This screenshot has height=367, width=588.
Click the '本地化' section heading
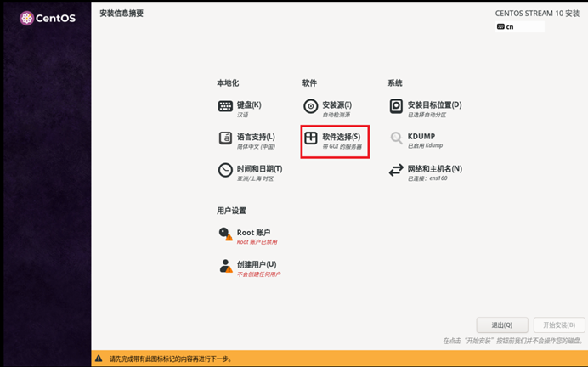click(228, 83)
